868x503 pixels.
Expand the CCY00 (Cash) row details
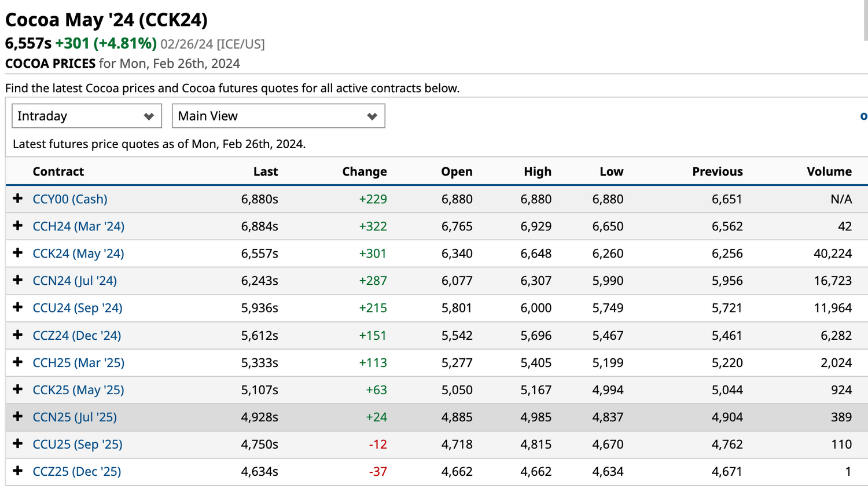pos(17,199)
